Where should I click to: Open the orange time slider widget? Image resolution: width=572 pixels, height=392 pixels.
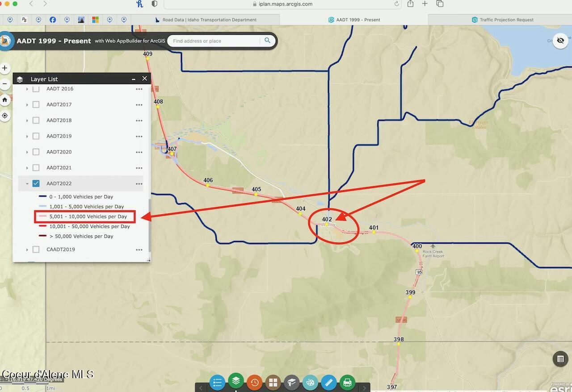(254, 383)
